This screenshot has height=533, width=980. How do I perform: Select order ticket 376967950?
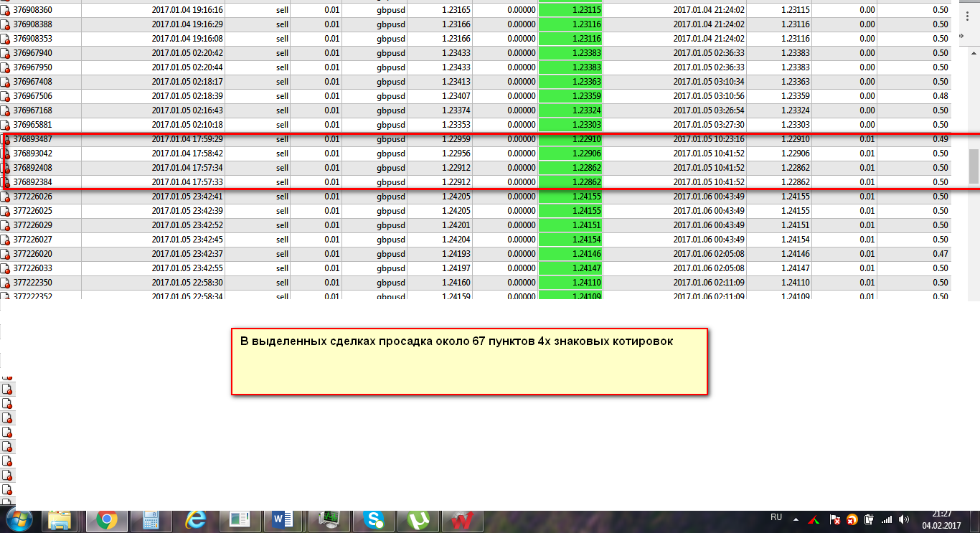coord(33,67)
